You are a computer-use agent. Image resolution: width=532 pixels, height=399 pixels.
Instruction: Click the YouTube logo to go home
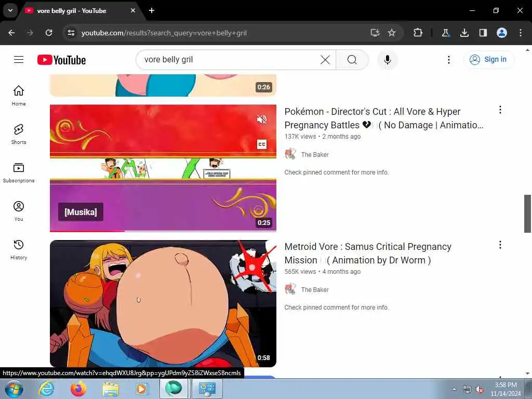(x=61, y=60)
